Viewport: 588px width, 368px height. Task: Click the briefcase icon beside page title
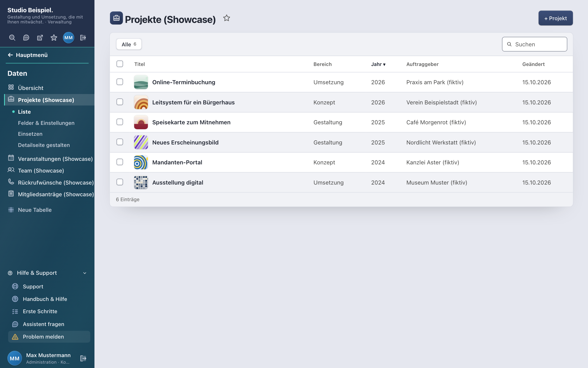pos(117,18)
